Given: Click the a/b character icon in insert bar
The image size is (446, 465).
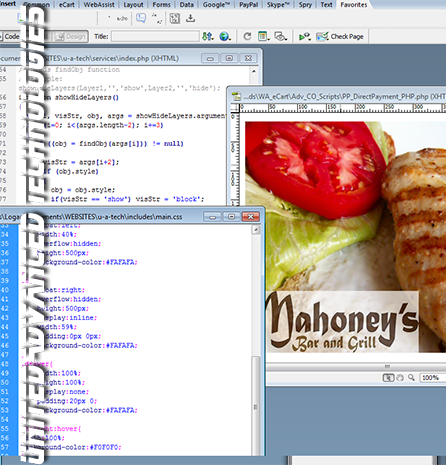Looking at the screenshot, I should pyautogui.click(x=122, y=18).
